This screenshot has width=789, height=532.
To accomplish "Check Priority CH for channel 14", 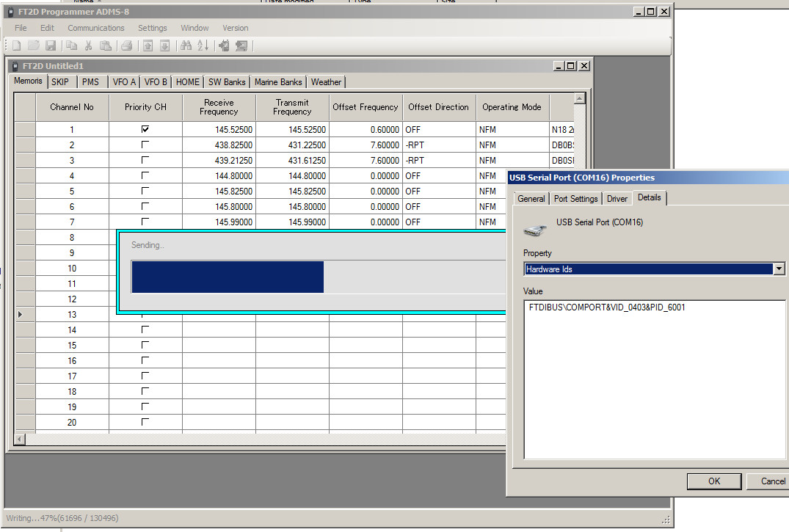I will (x=145, y=329).
